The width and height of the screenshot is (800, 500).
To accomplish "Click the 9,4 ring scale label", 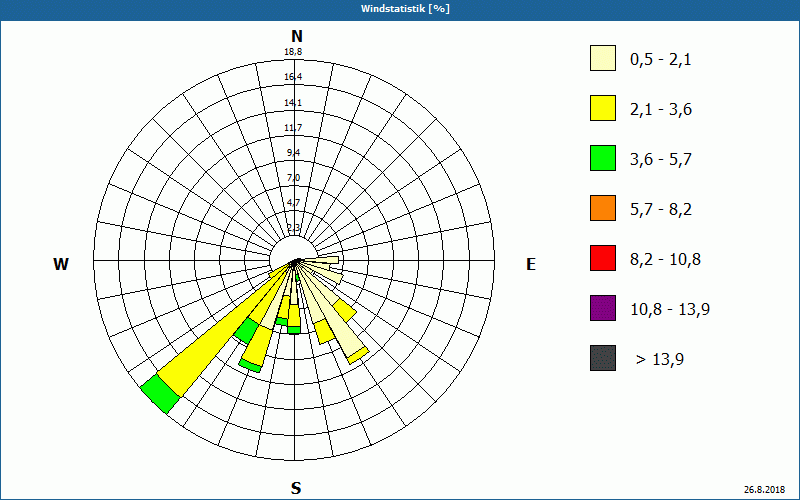I will pyautogui.click(x=294, y=153).
